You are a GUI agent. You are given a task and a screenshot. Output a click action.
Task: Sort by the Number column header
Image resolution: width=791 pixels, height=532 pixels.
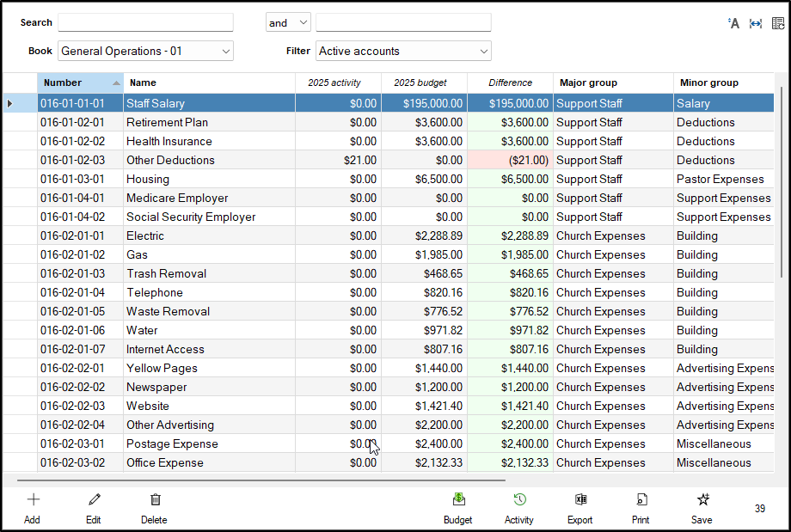80,83
